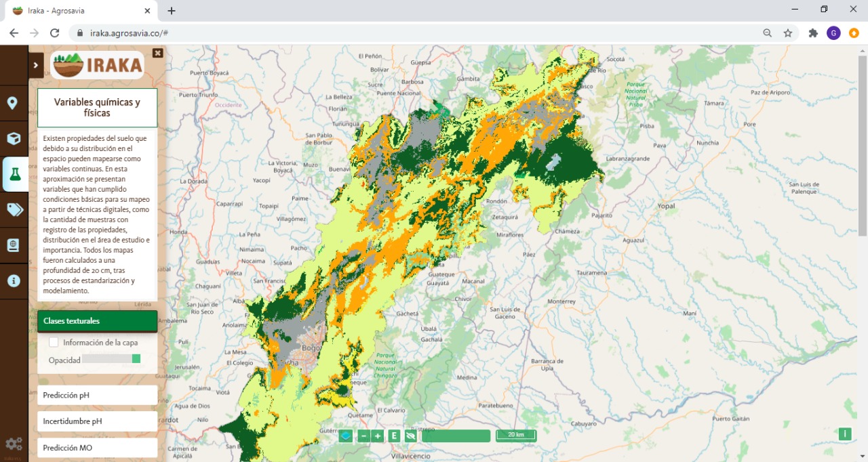Image resolution: width=868 pixels, height=462 pixels.
Task: Click the IRAKA logo
Action: click(x=97, y=65)
